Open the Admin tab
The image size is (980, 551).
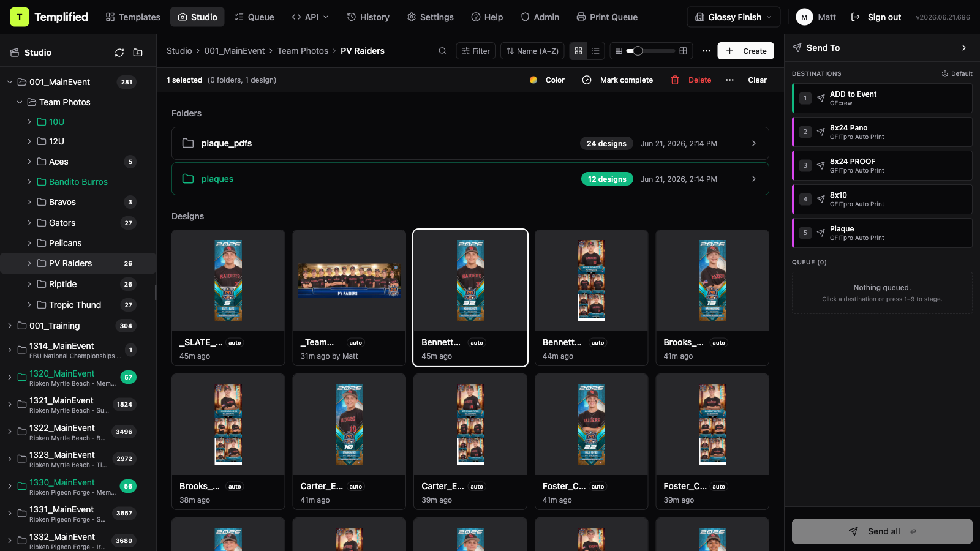point(540,17)
